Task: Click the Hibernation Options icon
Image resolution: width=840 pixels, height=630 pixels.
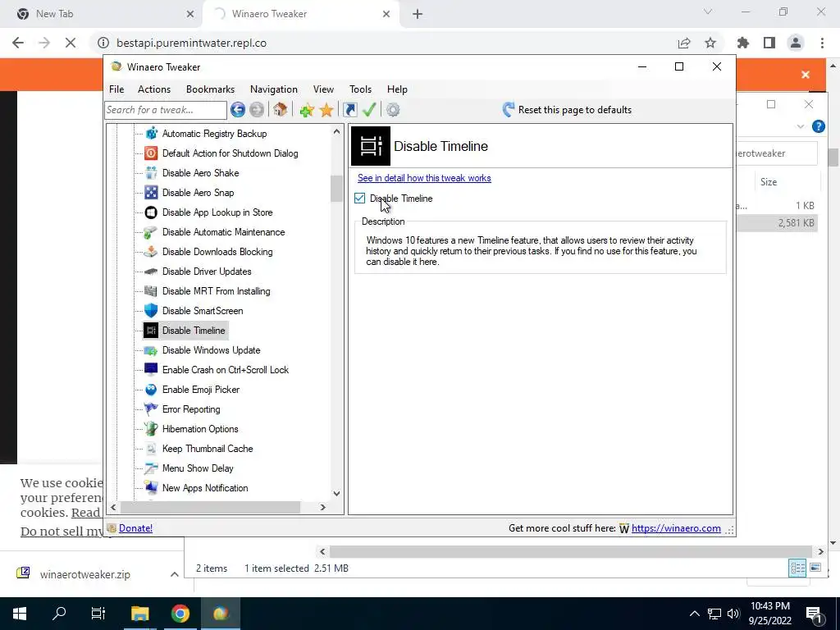Action: (x=151, y=428)
